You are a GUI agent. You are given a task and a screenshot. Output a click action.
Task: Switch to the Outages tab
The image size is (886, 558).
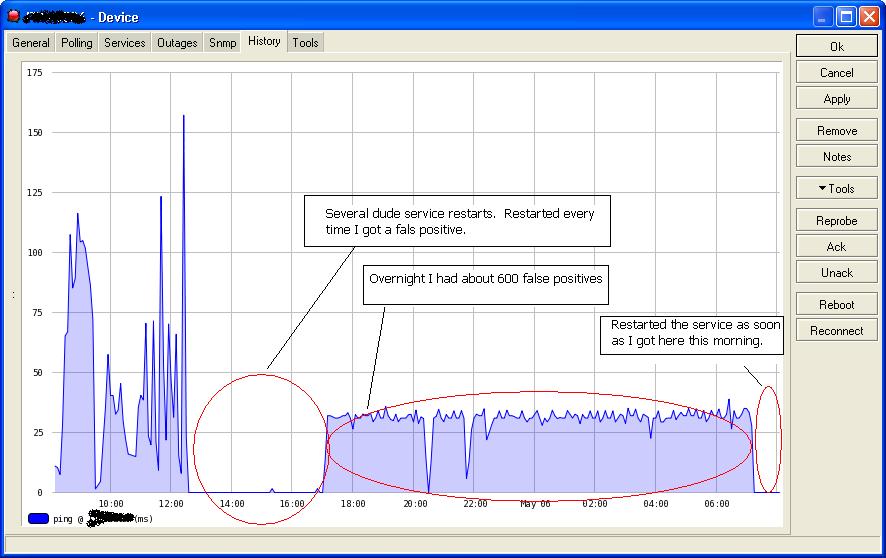coord(177,42)
